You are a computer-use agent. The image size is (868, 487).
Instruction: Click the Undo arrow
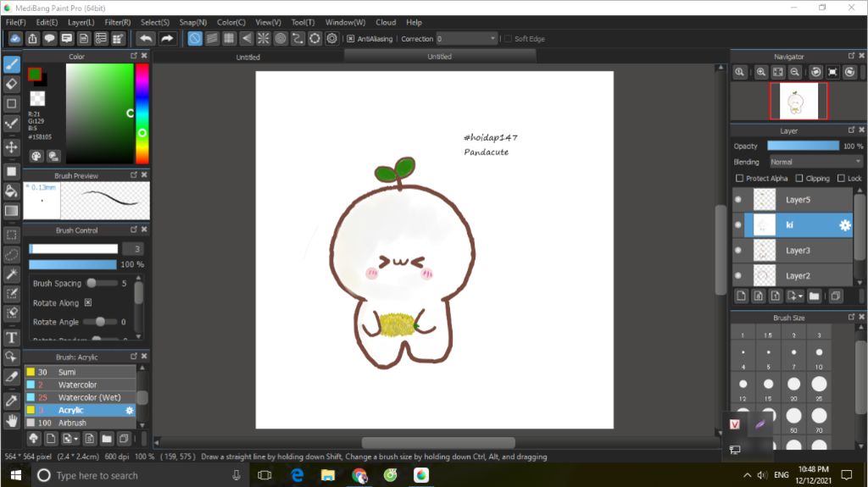(x=146, y=38)
